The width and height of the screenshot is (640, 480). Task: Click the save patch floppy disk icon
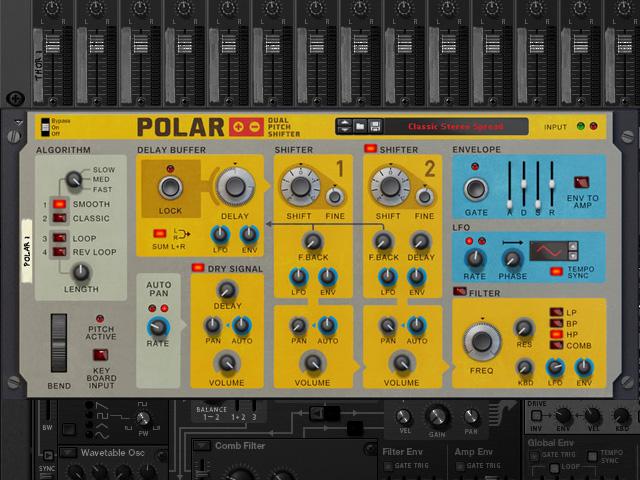(375, 127)
